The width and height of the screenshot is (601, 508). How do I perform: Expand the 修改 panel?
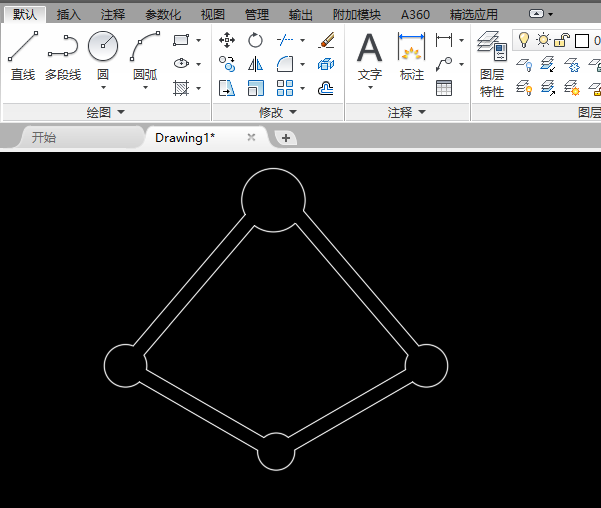(x=278, y=112)
